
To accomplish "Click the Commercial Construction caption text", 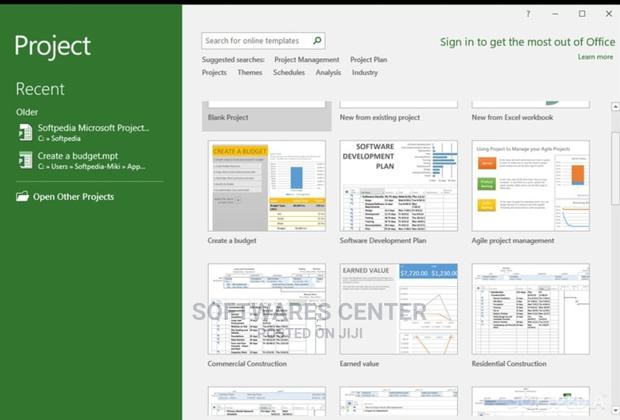I will (x=247, y=363).
